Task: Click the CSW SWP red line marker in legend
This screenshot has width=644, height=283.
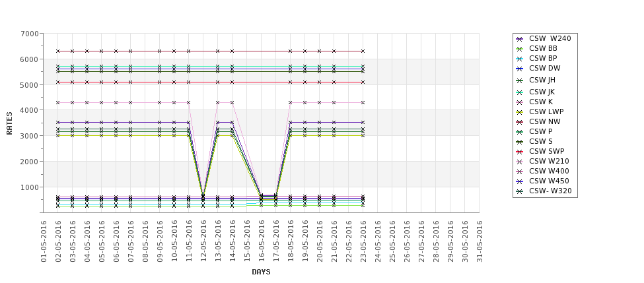Action: pos(520,152)
